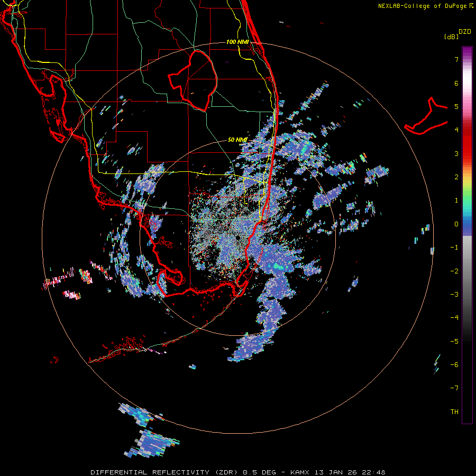Pick the gray band near -2 dB on color bar
476x476 pixels.
click(467, 271)
